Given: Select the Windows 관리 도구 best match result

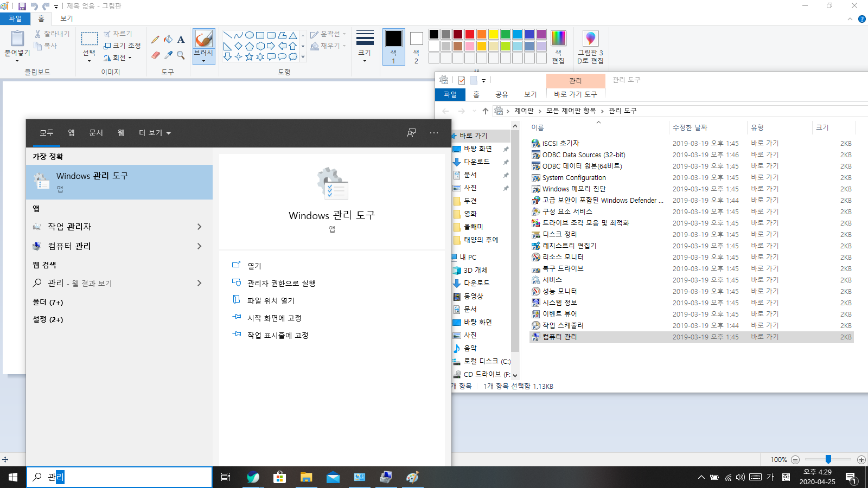Looking at the screenshot, I should coord(119,182).
